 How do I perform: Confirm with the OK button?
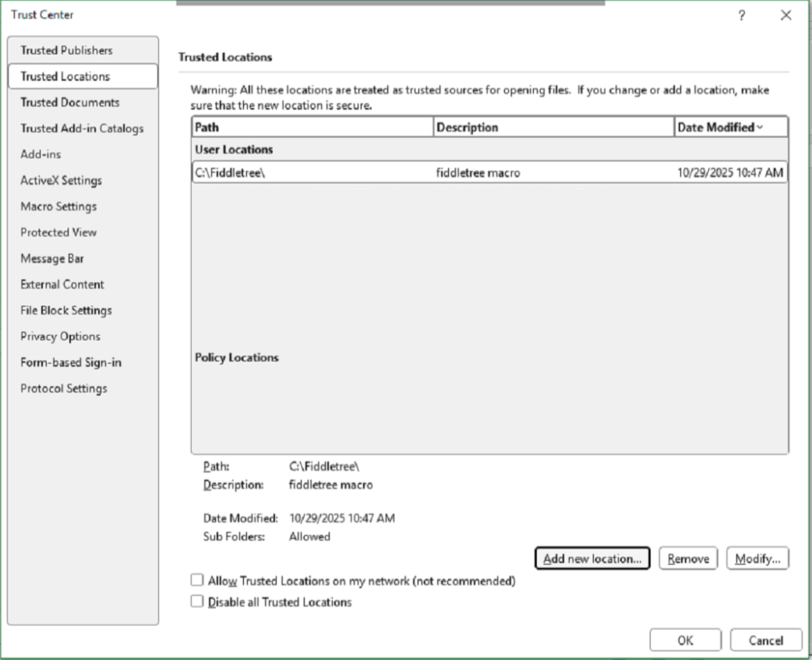[685, 641]
